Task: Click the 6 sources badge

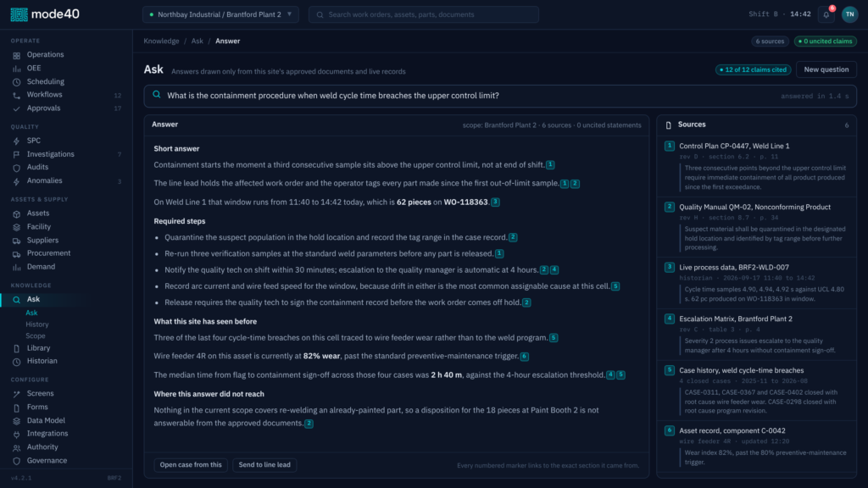Action: (770, 41)
